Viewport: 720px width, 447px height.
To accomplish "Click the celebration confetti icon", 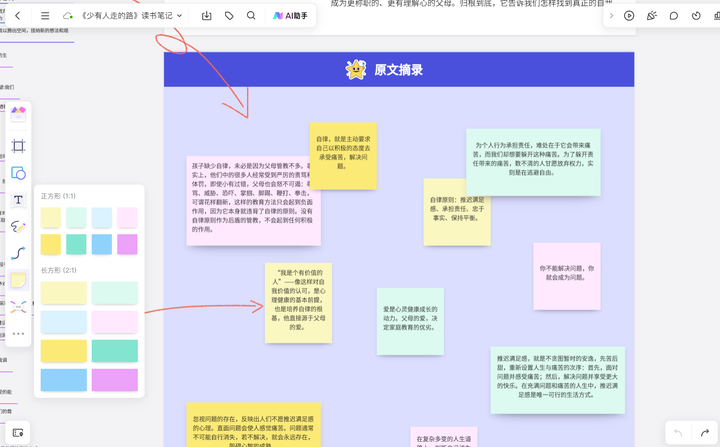I will click(x=652, y=16).
